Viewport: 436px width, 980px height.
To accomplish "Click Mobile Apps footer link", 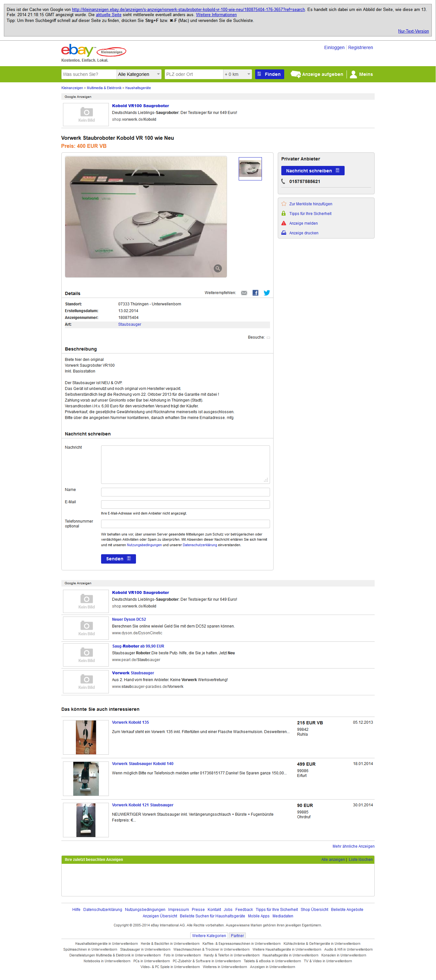I will pyautogui.click(x=259, y=916).
